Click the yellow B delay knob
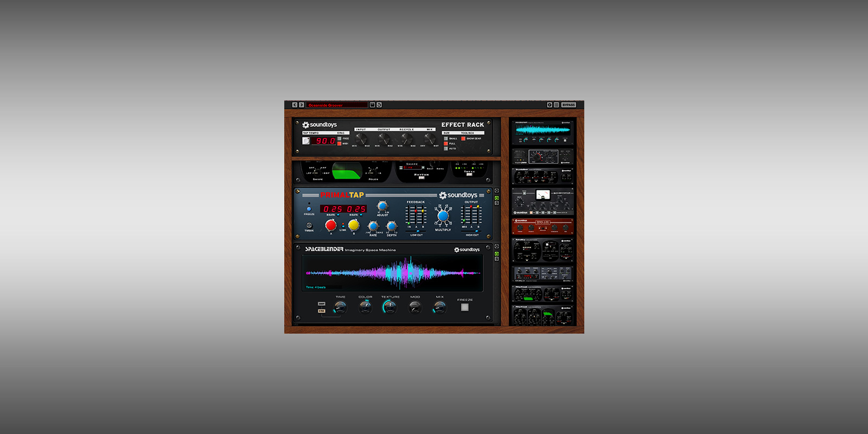 (354, 225)
